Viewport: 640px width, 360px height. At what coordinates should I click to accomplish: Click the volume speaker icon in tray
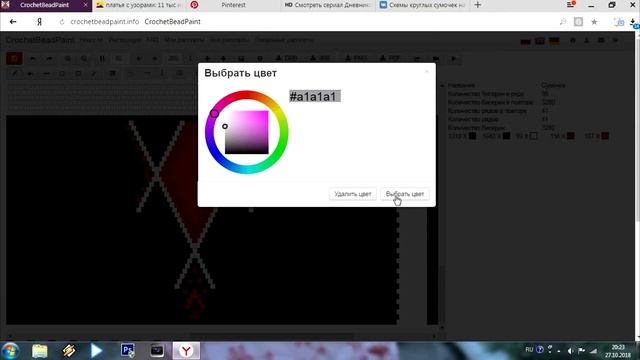571,351
